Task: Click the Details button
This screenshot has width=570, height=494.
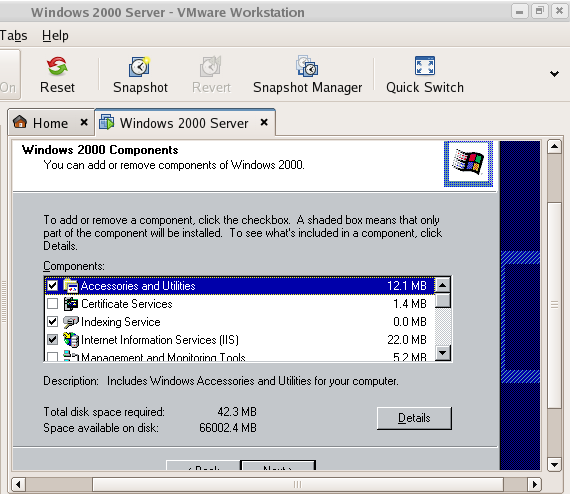Action: 414,418
